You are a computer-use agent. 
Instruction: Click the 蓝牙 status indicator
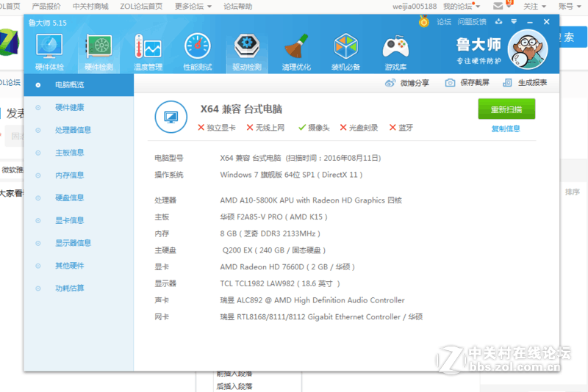pos(401,128)
